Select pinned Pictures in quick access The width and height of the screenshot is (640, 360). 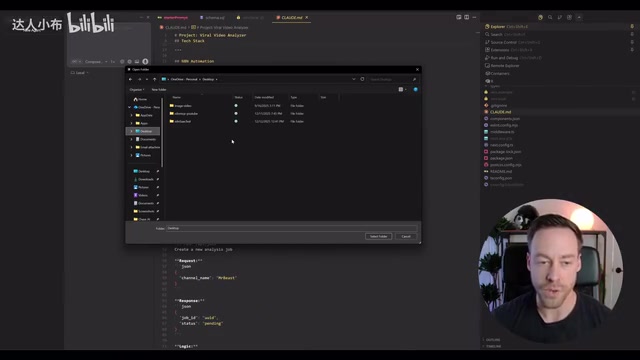pos(141,187)
